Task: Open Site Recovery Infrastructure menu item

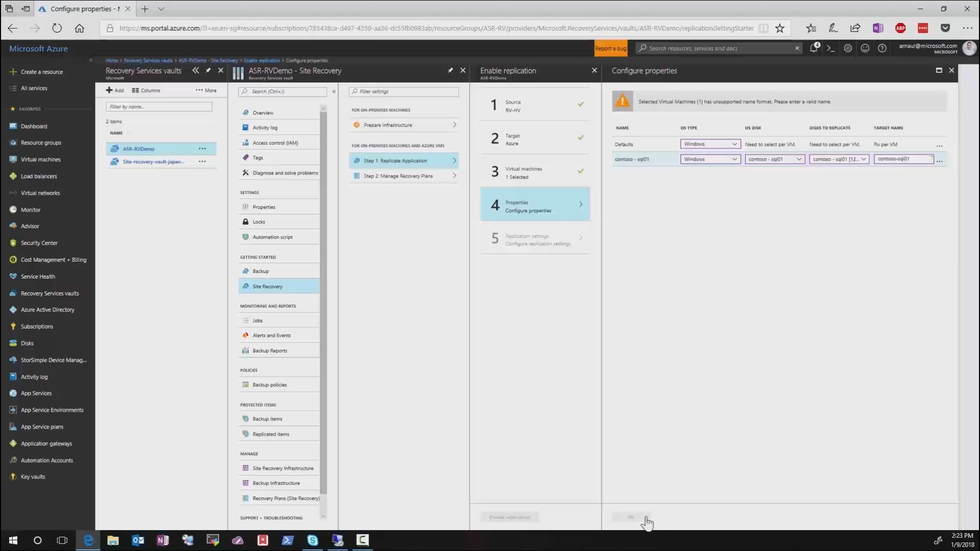Action: coord(283,468)
